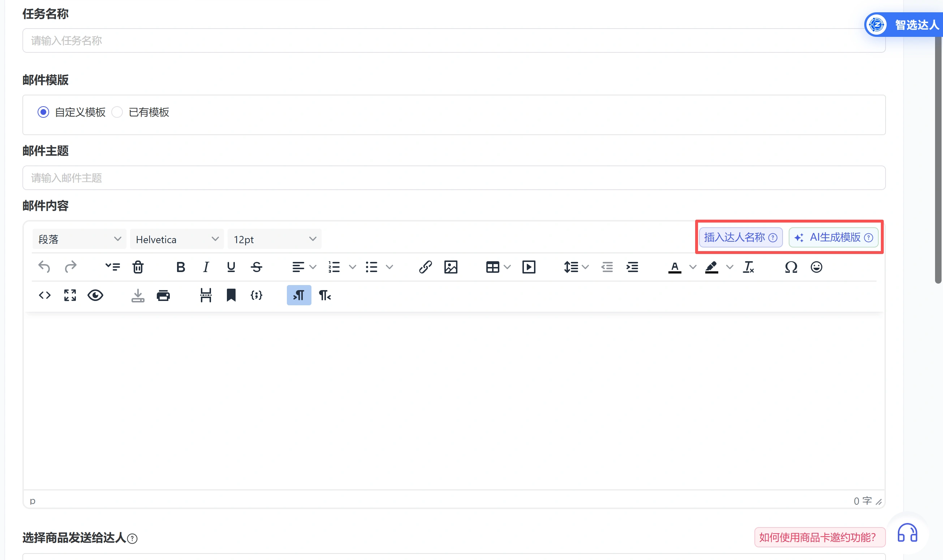
Task: Click the Omega special character icon
Action: pyautogui.click(x=791, y=267)
